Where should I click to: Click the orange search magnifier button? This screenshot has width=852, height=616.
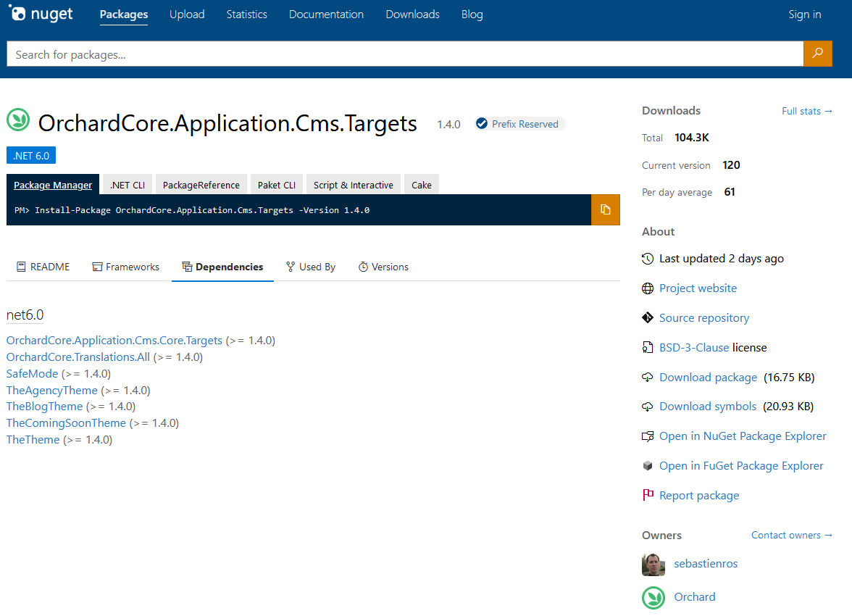click(817, 54)
